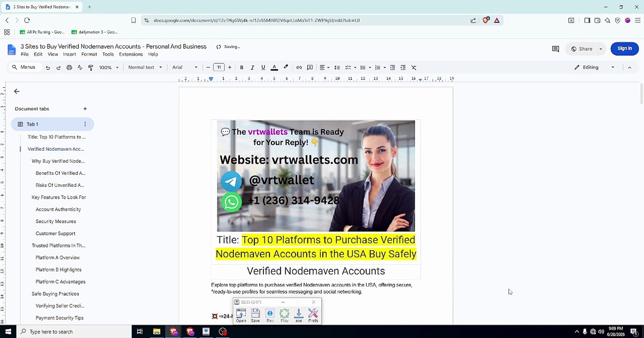Image resolution: width=644 pixels, height=338 pixels.
Task: Jump to 'Why Buy Verified Node...' outline heading
Action: coord(58,161)
